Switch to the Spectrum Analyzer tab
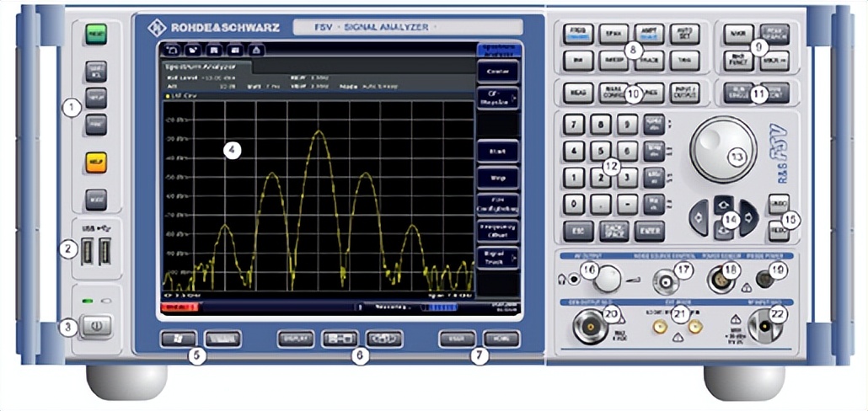This screenshot has height=411, width=868. click(207, 66)
